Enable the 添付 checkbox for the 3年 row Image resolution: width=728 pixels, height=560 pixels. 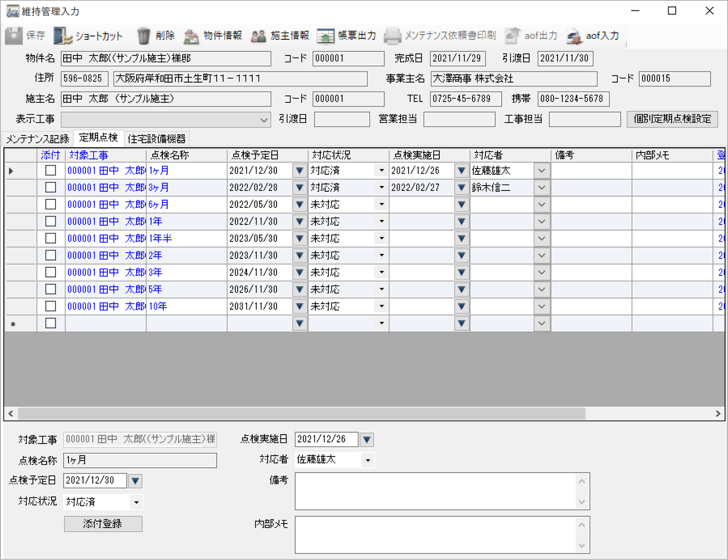click(x=51, y=272)
